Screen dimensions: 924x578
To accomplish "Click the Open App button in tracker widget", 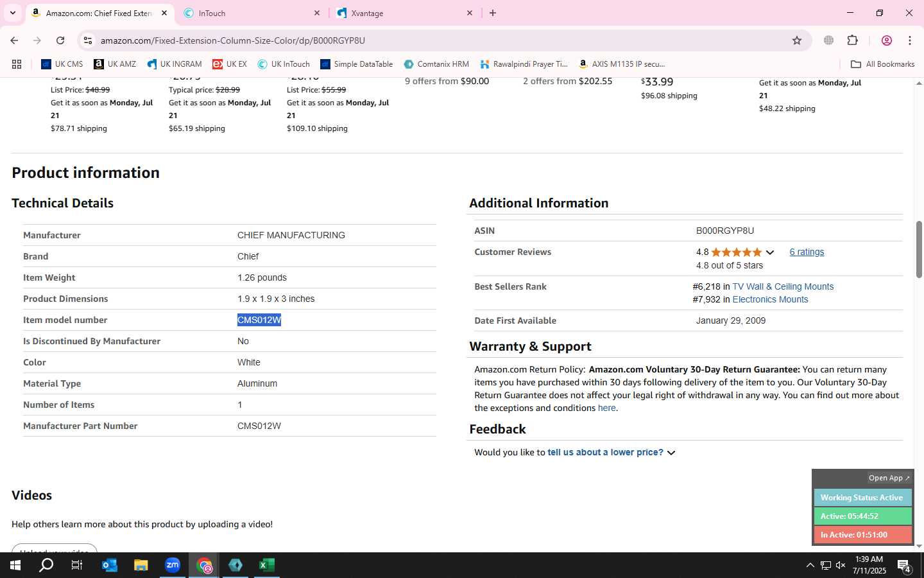I will pyautogui.click(x=889, y=478).
